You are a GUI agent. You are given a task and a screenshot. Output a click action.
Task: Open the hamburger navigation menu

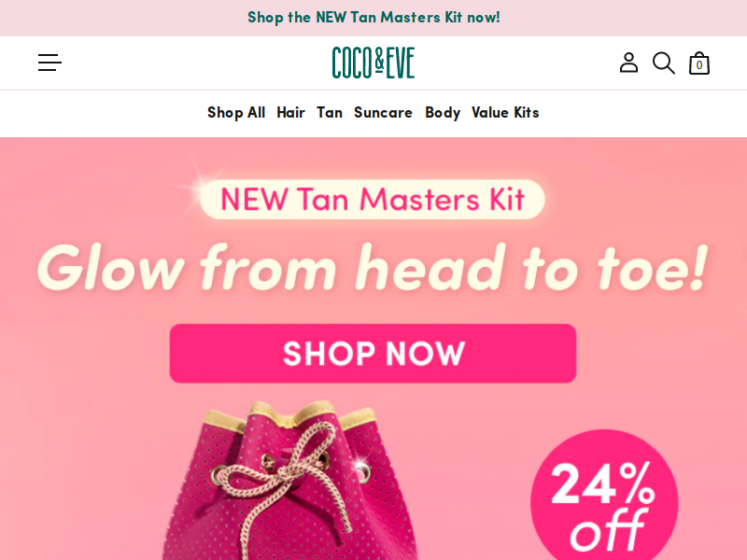pos(50,63)
